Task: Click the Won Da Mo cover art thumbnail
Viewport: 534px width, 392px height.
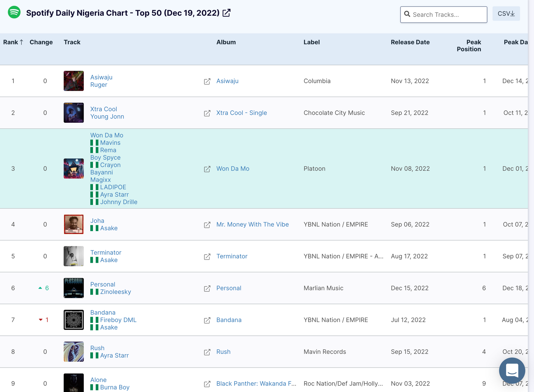Action: pos(74,168)
